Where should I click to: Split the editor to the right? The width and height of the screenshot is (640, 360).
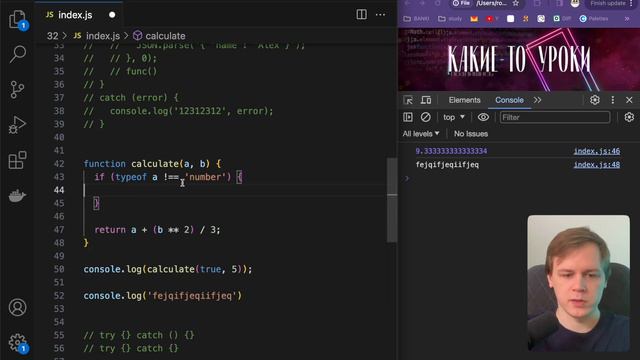[361, 14]
